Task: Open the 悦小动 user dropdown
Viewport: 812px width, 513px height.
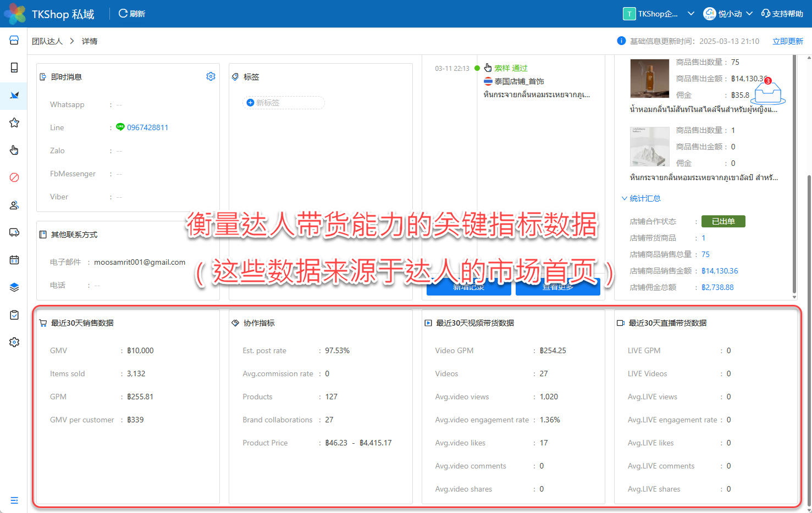Action: [728, 14]
